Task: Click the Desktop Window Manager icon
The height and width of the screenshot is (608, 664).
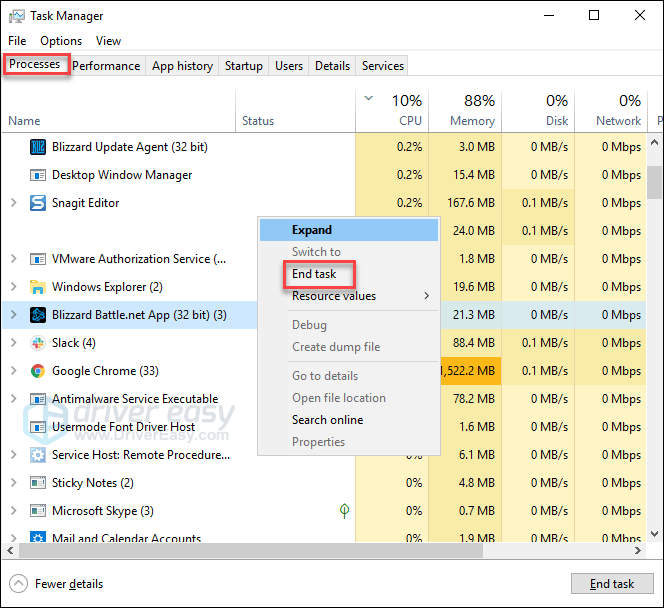Action: click(38, 175)
